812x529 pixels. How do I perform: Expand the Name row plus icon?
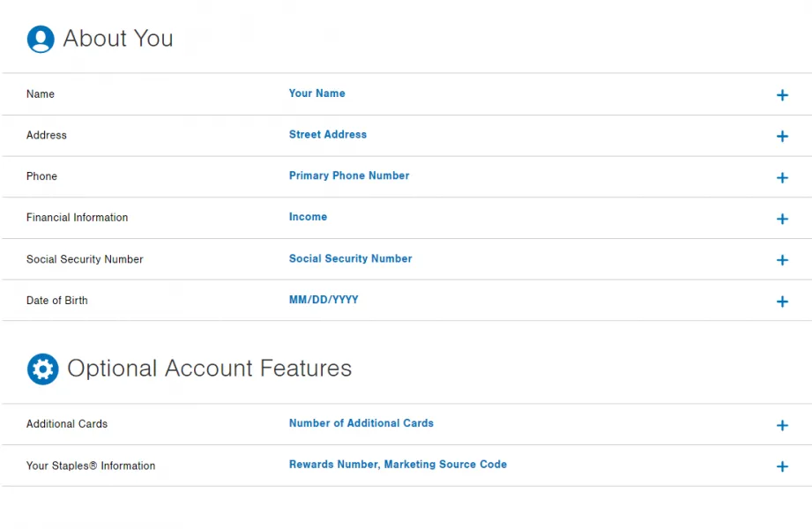pyautogui.click(x=782, y=95)
